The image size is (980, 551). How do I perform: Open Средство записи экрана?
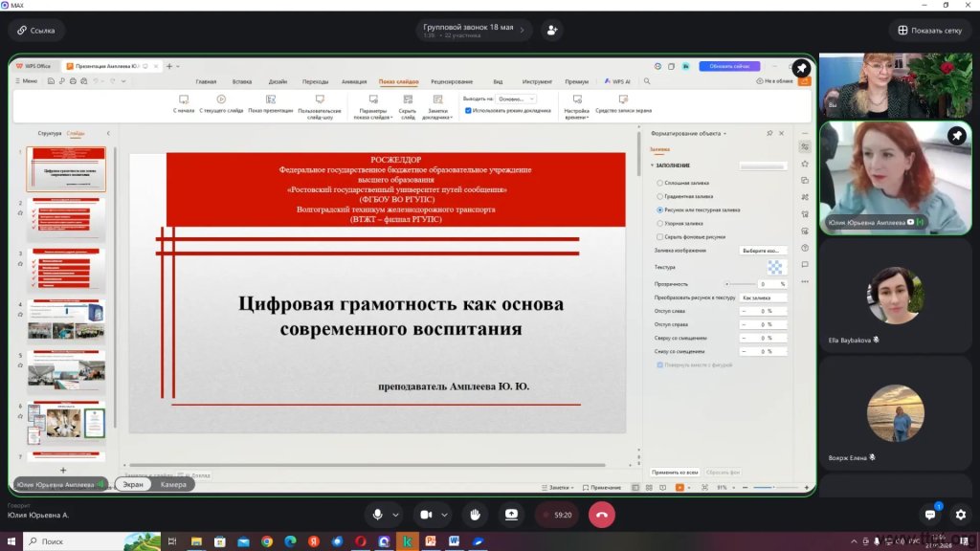(x=623, y=103)
